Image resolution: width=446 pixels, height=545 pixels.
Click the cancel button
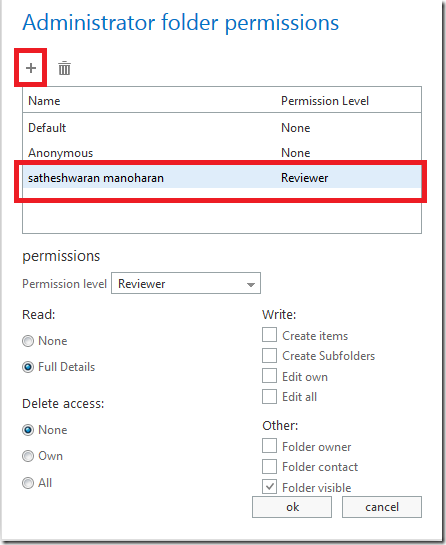click(x=382, y=507)
